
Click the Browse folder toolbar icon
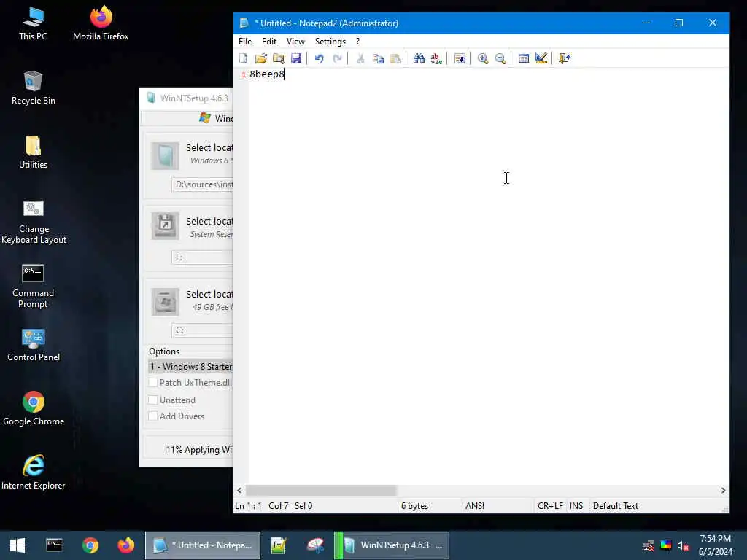278,58
